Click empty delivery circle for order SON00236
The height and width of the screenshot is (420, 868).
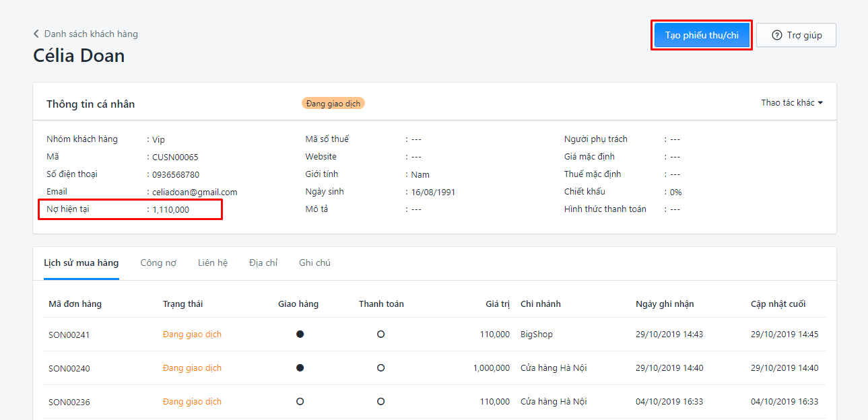pos(300,401)
